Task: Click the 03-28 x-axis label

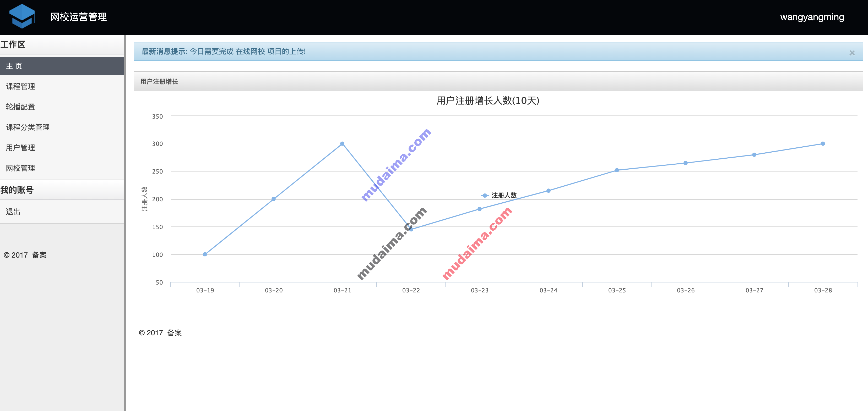Action: point(823,290)
